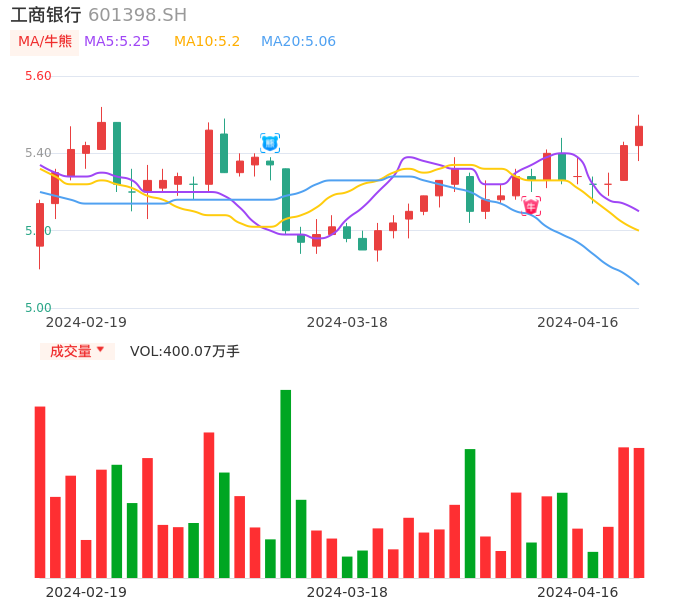686x606 pixels.
Task: Click the 2024-03-18 date label under candlesticks
Action: coord(347,322)
